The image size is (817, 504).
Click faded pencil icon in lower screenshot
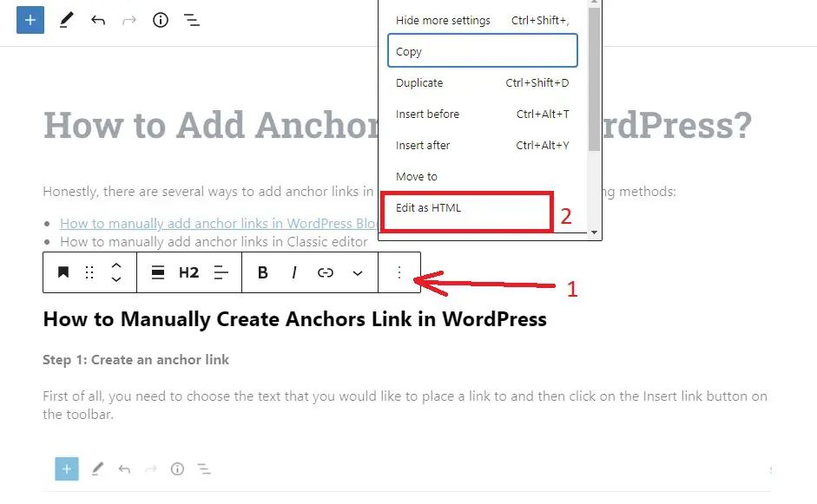coord(97,469)
